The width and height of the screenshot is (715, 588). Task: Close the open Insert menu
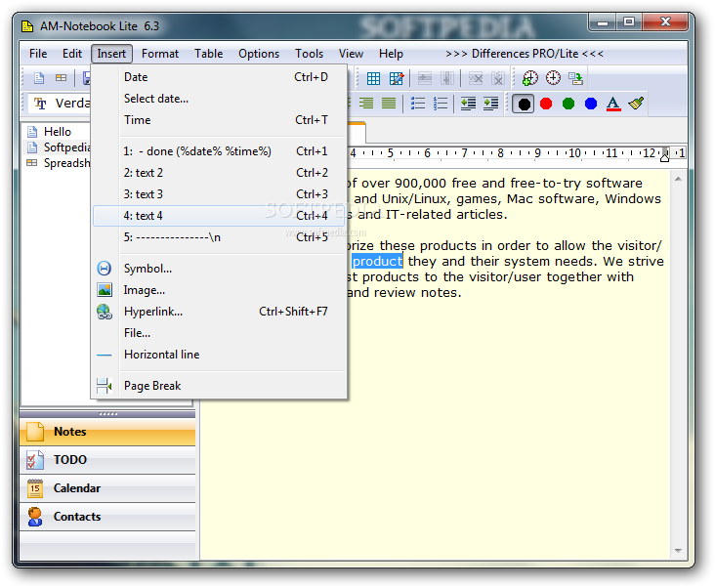(111, 54)
